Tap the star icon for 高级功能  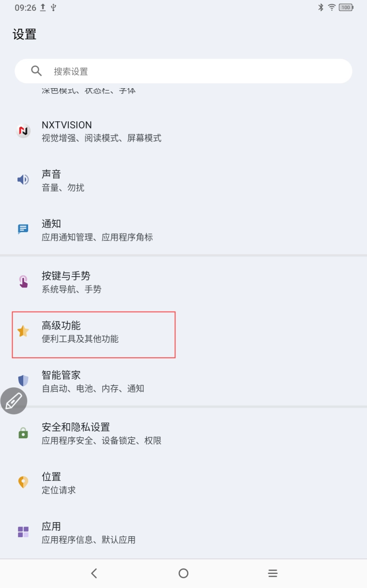tap(23, 332)
